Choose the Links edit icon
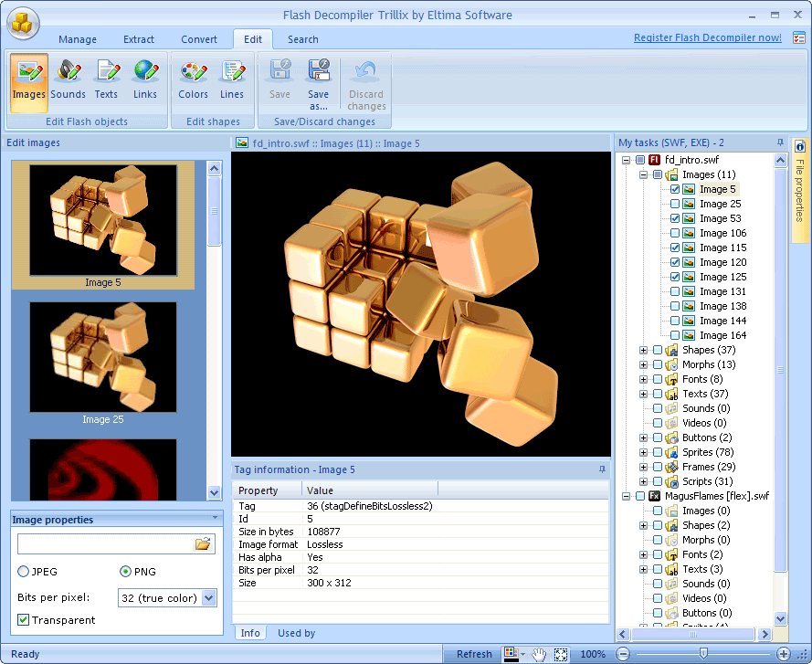812x664 pixels. pos(145,80)
